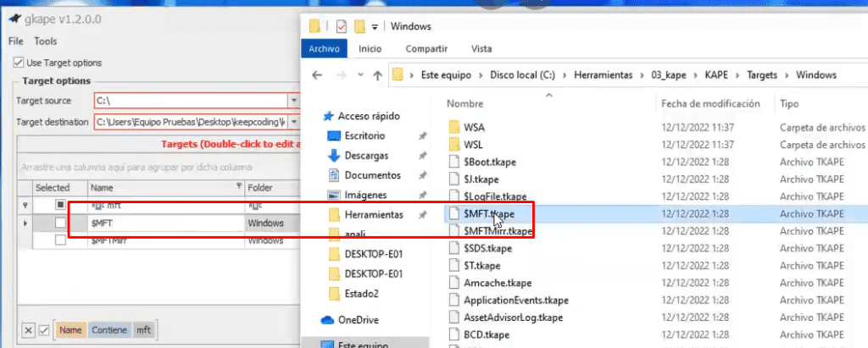Open Escritorio in quick access

pyautogui.click(x=364, y=135)
